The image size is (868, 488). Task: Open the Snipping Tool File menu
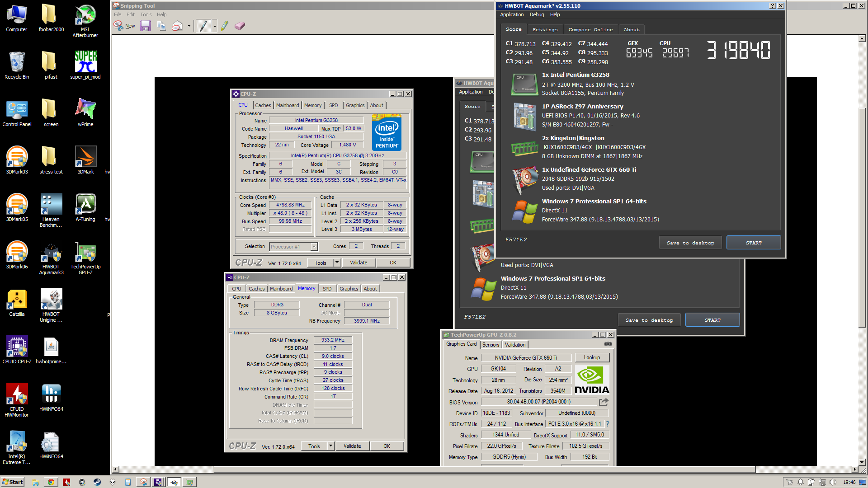point(118,14)
